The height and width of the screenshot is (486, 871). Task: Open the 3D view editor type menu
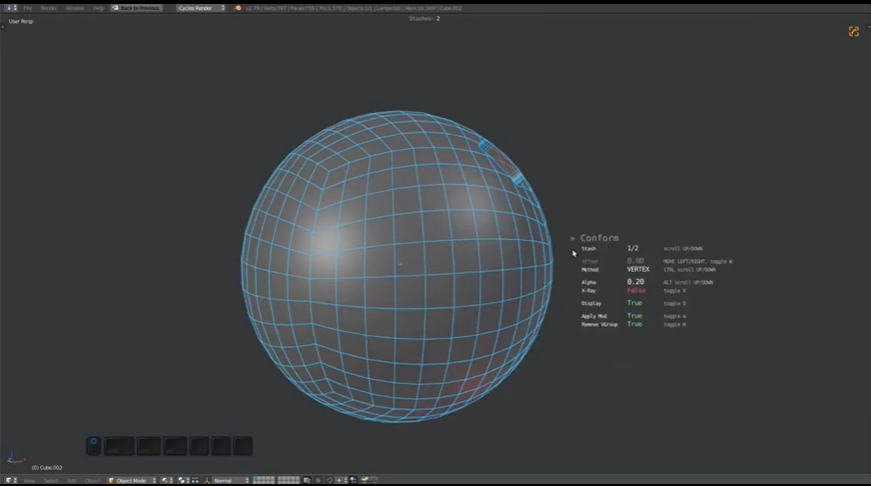[x=10, y=480]
